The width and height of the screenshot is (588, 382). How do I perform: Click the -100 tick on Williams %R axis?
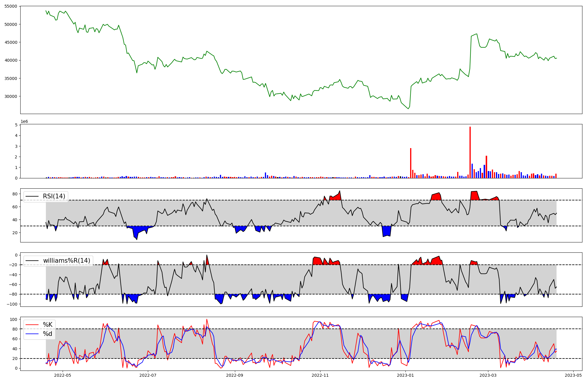(12, 304)
